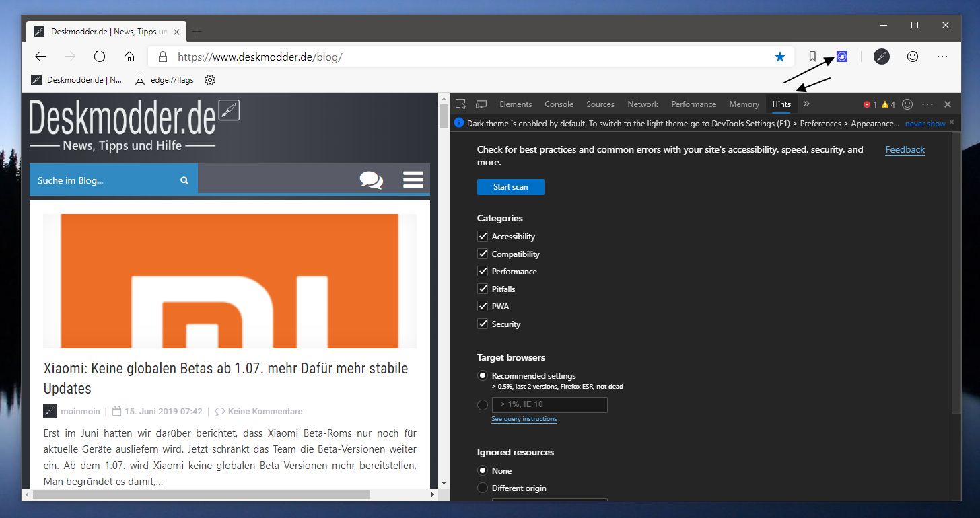Switch to the Memory tab
This screenshot has width=980, height=518.
pyautogui.click(x=744, y=104)
